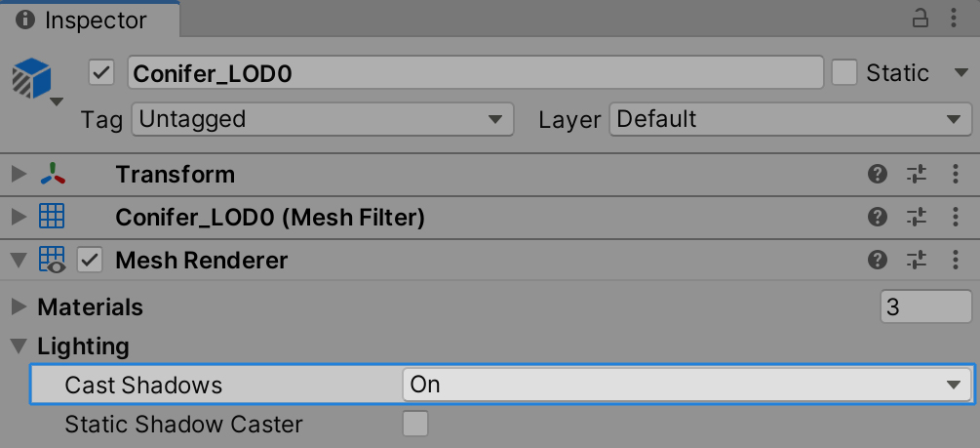Enable the Static checkbox

click(x=844, y=73)
